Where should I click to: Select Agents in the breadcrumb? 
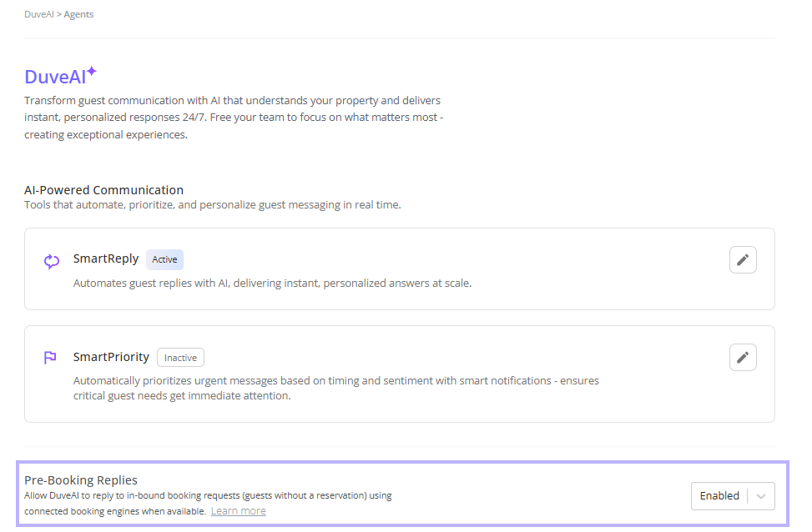(x=78, y=14)
